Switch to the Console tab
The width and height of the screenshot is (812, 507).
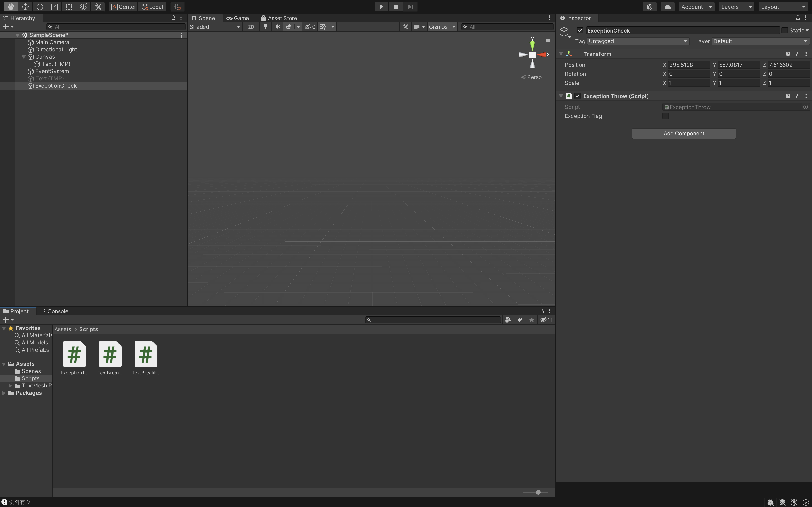coord(54,311)
